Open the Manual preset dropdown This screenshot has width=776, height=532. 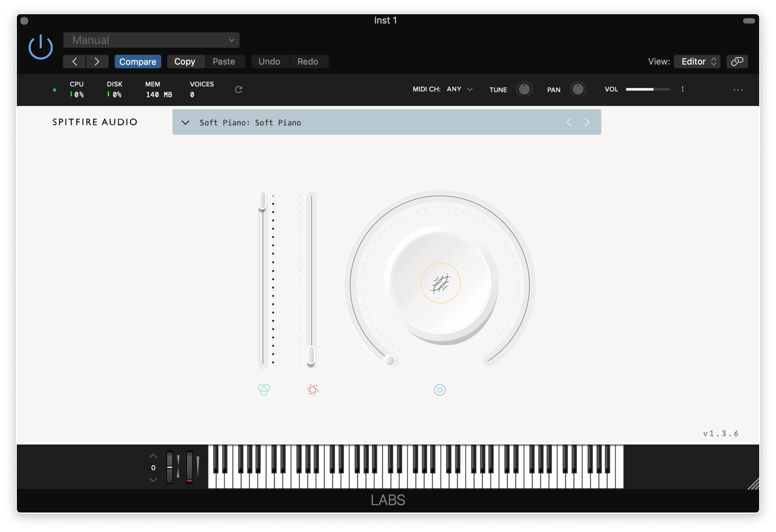151,40
